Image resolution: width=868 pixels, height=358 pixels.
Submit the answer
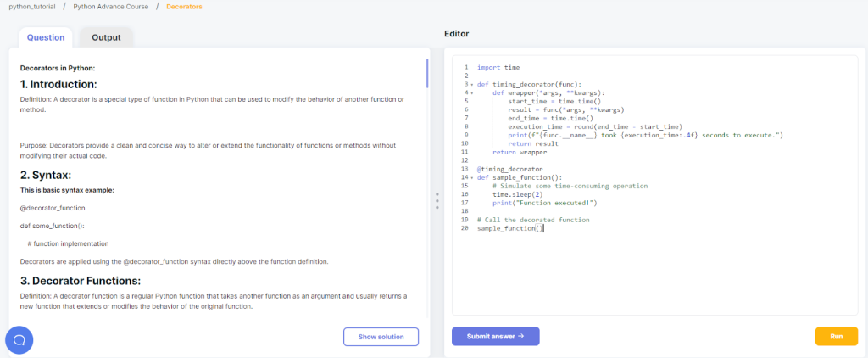click(x=495, y=336)
